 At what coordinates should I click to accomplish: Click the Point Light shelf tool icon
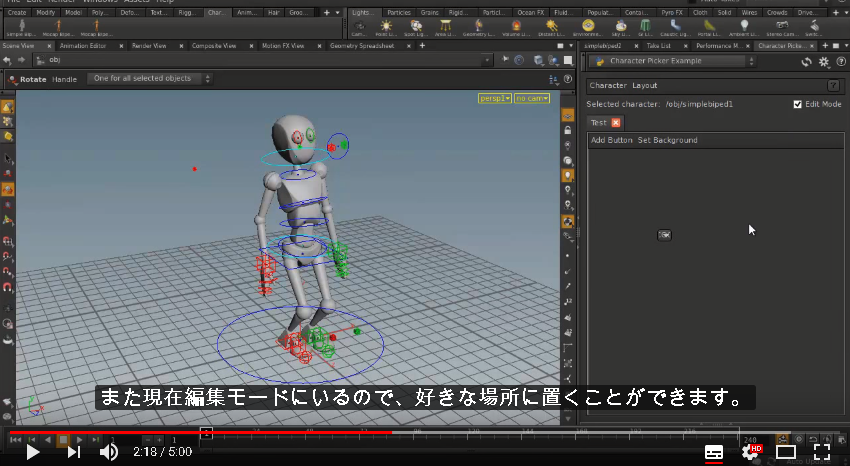[386, 27]
